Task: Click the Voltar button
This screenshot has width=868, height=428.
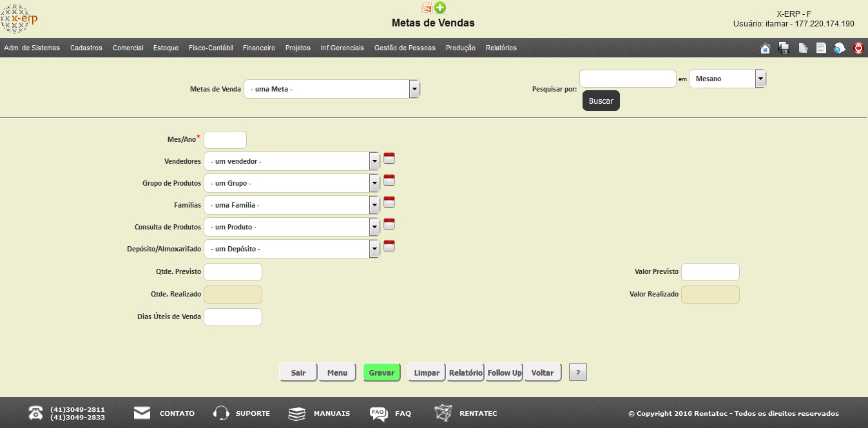Action: [543, 373]
